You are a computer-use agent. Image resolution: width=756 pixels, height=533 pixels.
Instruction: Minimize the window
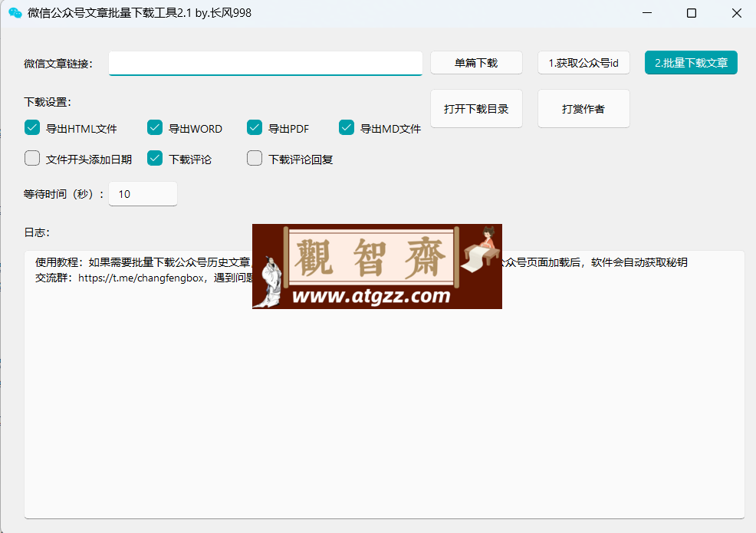tap(647, 13)
